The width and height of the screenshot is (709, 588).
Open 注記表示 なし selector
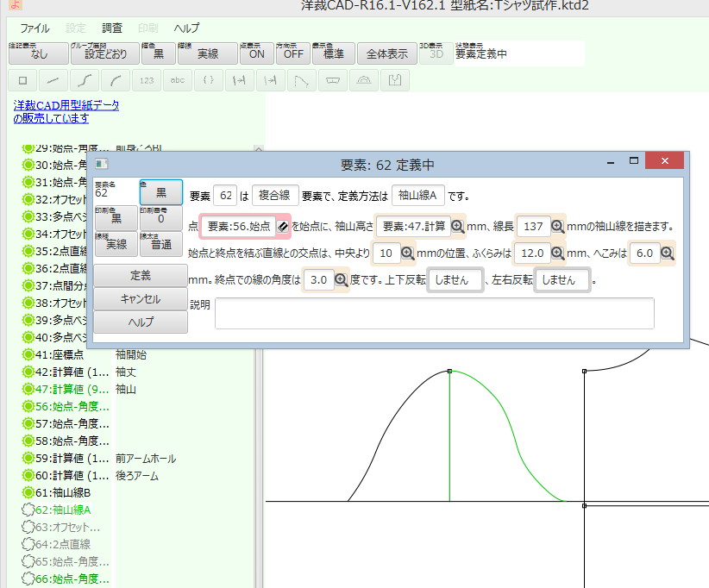[x=39, y=53]
